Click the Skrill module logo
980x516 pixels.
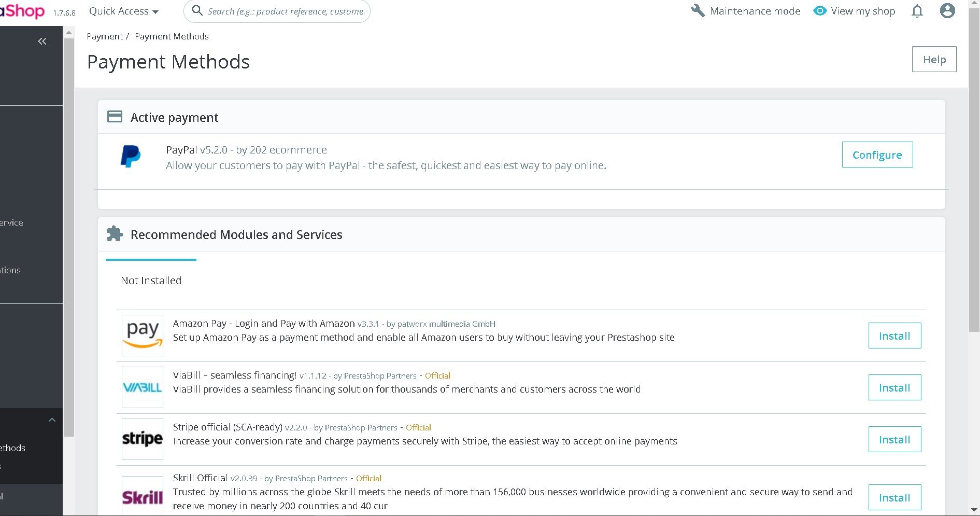coord(142,497)
